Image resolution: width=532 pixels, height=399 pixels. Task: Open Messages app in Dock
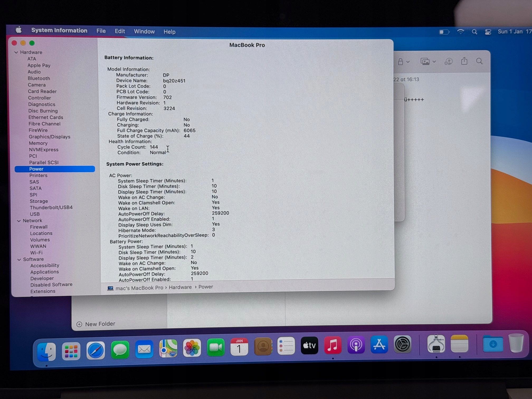point(120,350)
